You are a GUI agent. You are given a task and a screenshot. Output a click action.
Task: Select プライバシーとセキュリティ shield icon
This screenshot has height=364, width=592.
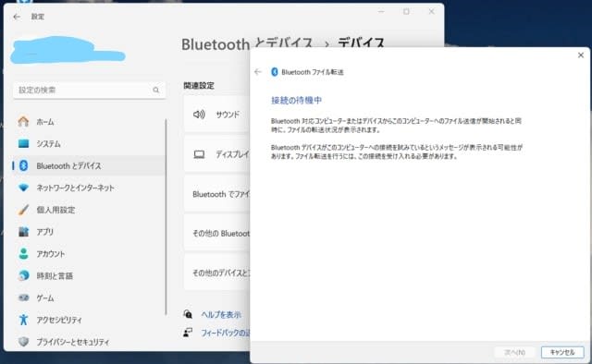click(x=23, y=342)
